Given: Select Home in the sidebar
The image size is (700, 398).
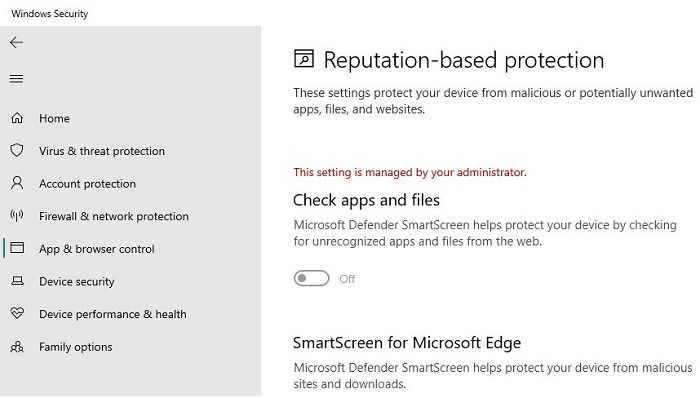Looking at the screenshot, I should coord(54,118).
